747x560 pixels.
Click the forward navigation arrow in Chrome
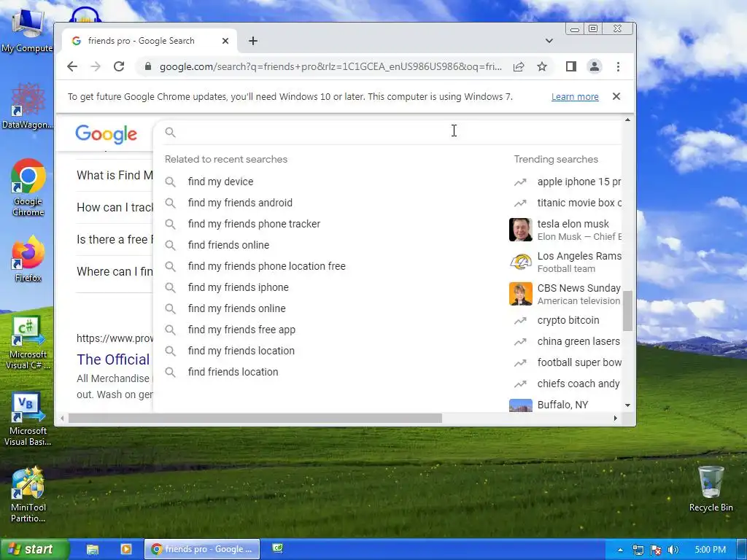coord(96,66)
